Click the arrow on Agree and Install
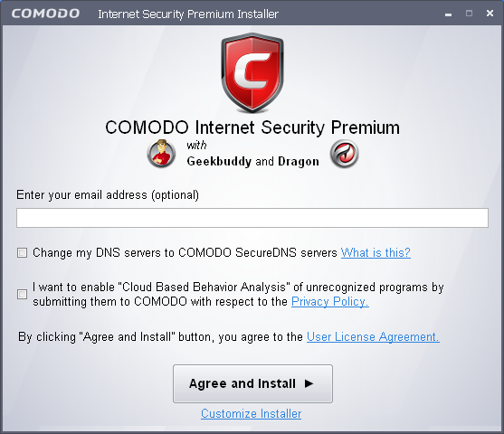Viewport: 504px width, 434px height. pyautogui.click(x=309, y=383)
